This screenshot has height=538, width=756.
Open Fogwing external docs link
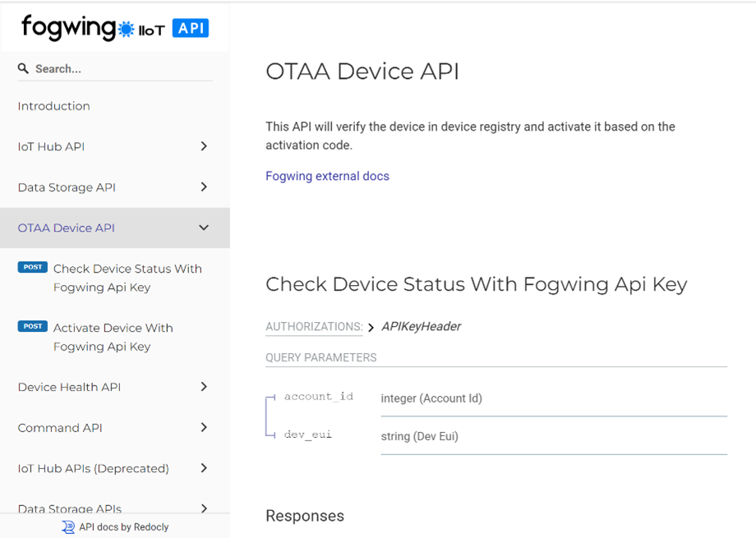tap(327, 176)
